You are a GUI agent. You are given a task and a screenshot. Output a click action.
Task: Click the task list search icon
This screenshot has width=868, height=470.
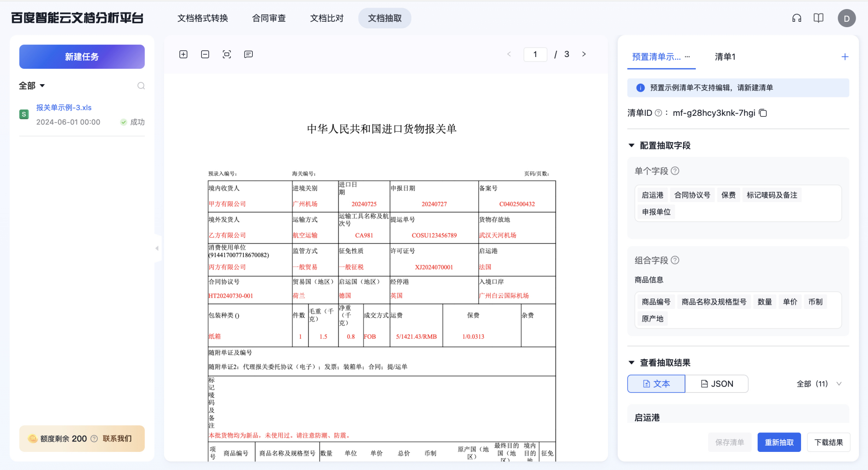(141, 86)
